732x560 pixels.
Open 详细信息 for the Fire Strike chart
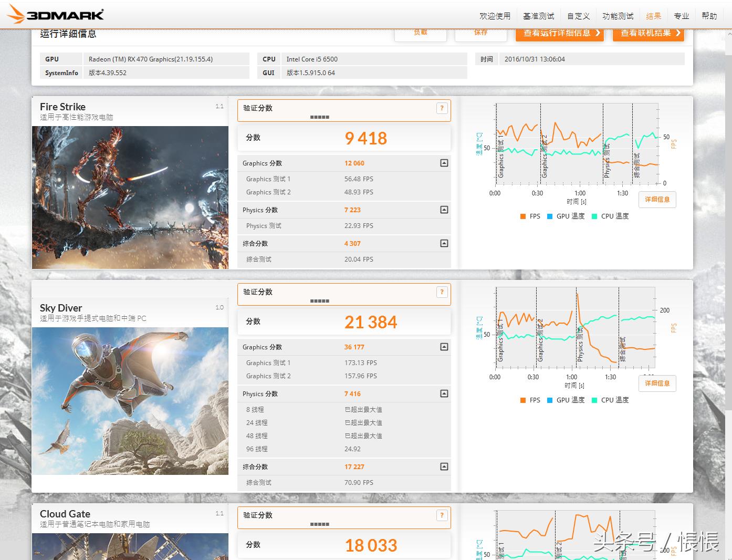657,200
